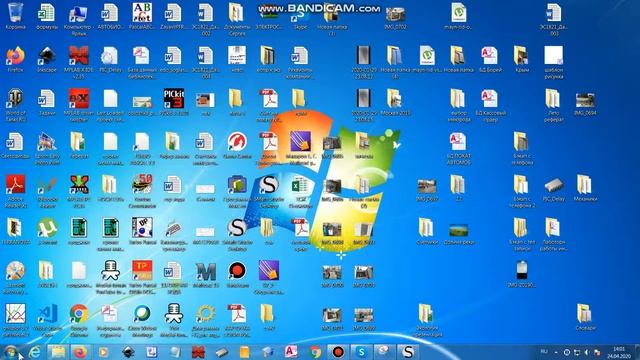
Task: Launch the World of Tanks desktop shortcut
Action: point(15,99)
